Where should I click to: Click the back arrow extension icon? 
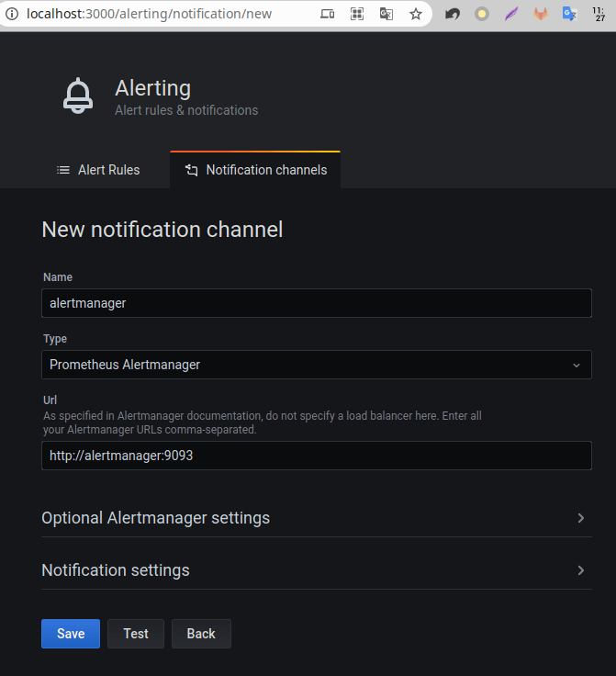453,14
